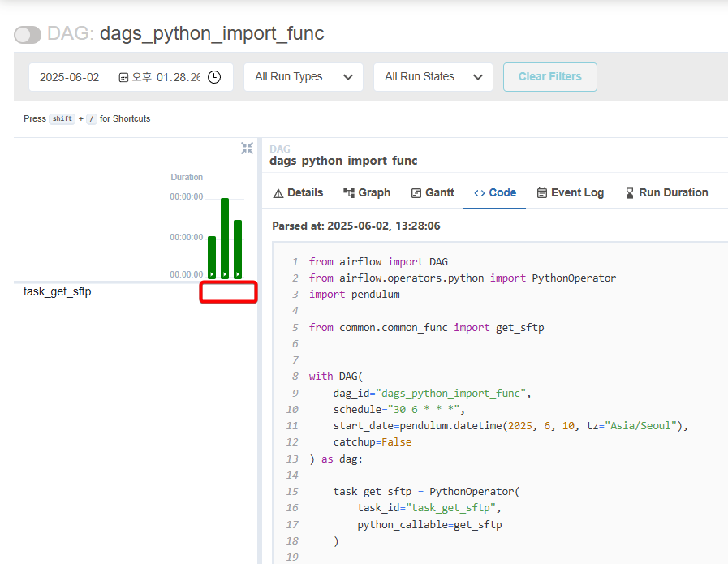728x564 pixels.
Task: Click the Details tab warning triangle icon
Action: pos(278,193)
